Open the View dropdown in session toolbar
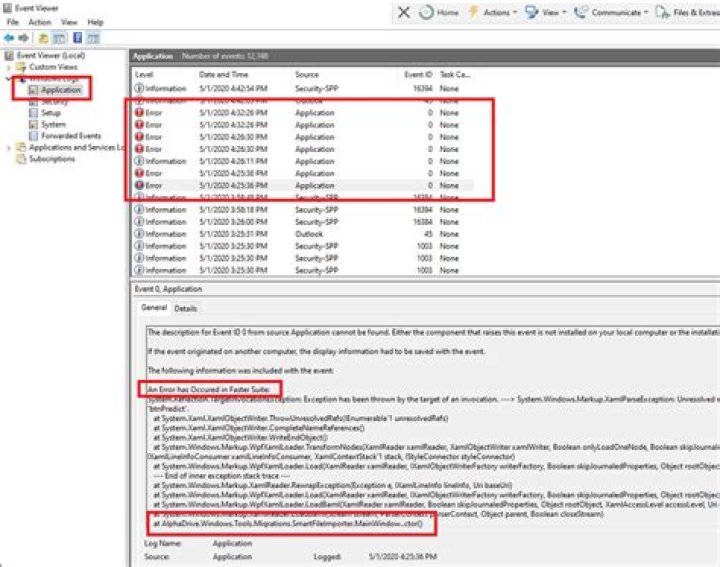 (546, 12)
